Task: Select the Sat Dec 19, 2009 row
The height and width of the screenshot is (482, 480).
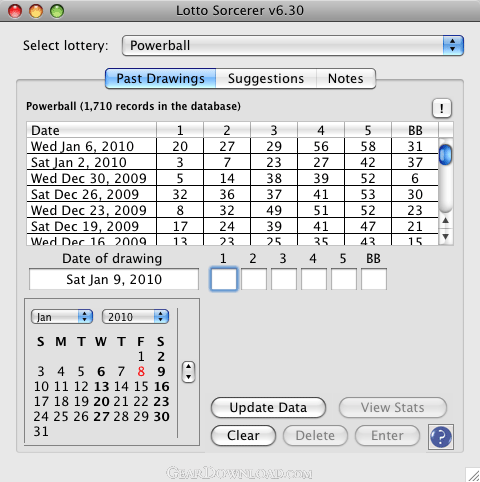Action: (232, 226)
